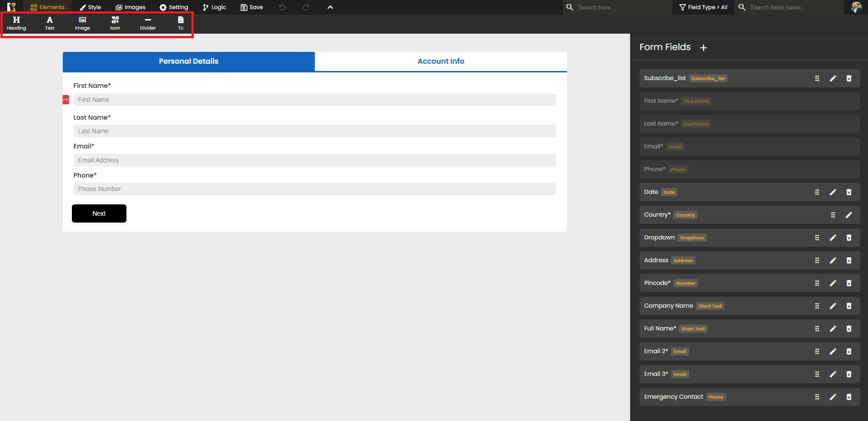Insert a Divider element
868x421 pixels.
148,23
